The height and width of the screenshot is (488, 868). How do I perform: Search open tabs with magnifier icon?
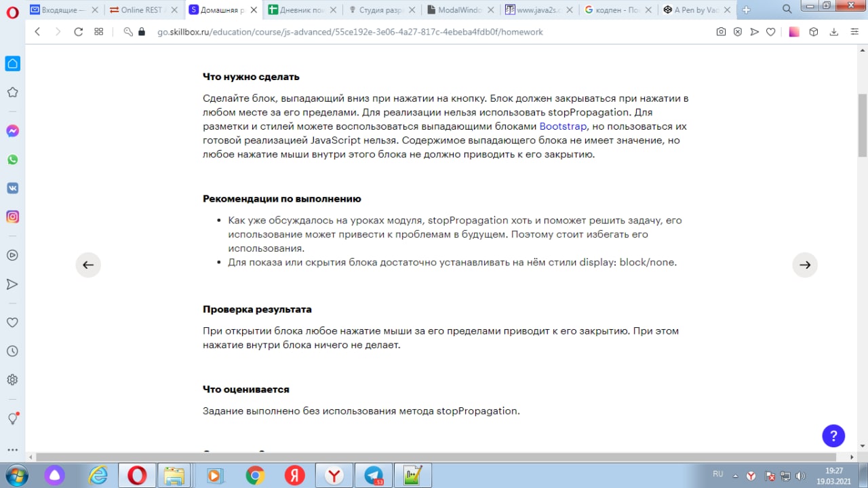coord(787,10)
